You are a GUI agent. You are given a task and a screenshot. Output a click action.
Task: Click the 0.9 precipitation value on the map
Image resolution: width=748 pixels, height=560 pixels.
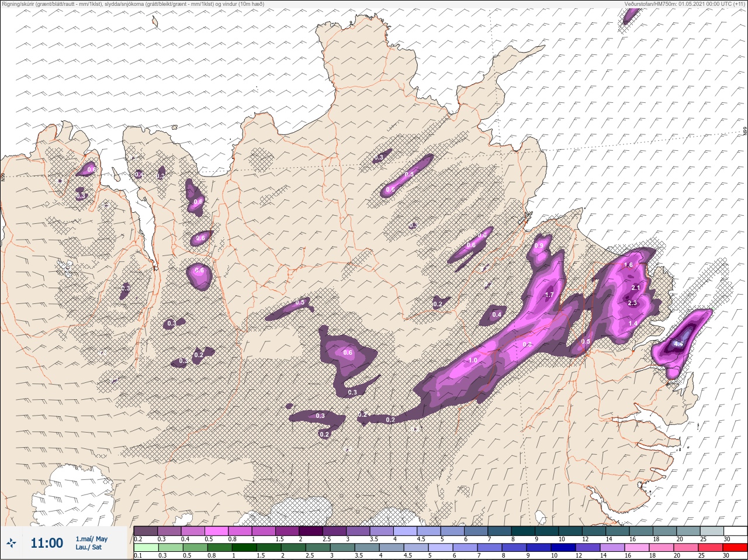coord(539,245)
